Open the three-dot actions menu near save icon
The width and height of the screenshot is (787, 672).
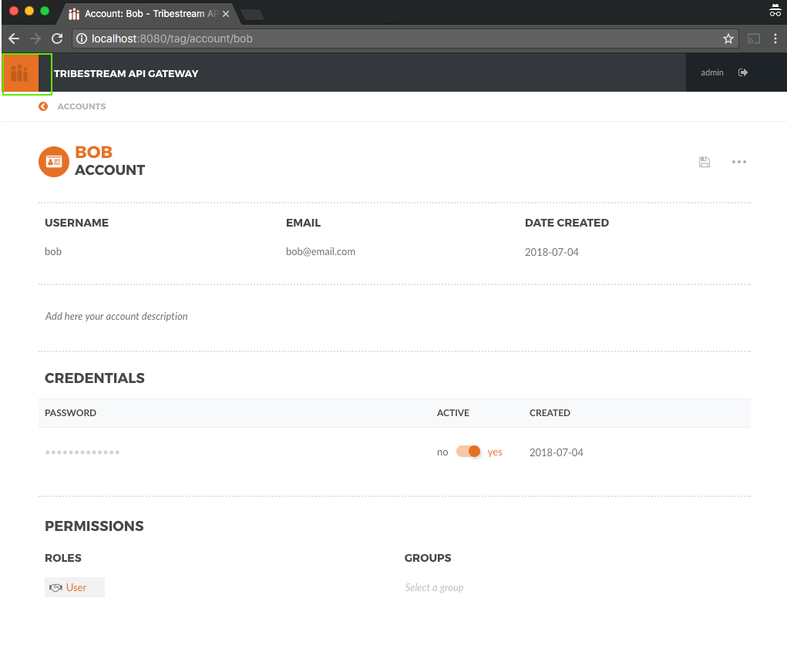[x=738, y=162]
